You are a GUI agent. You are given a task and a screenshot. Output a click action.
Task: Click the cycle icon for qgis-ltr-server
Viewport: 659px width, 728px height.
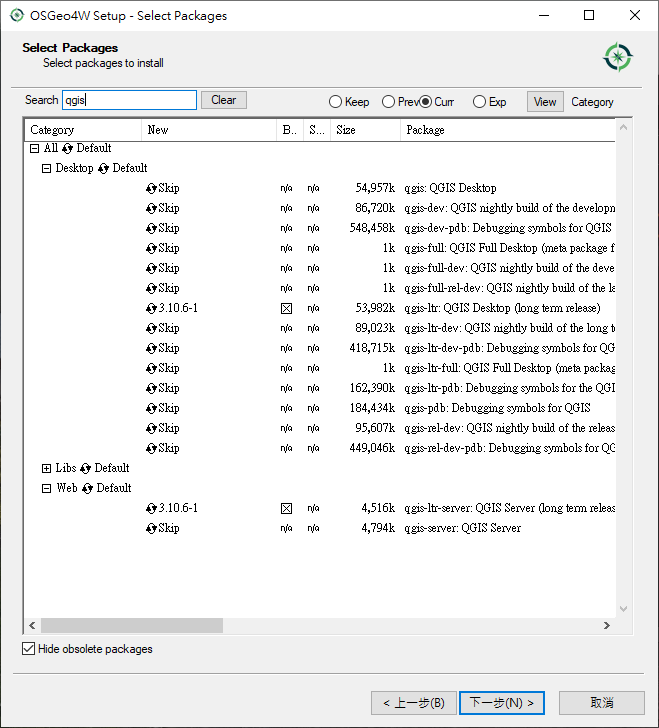151,508
